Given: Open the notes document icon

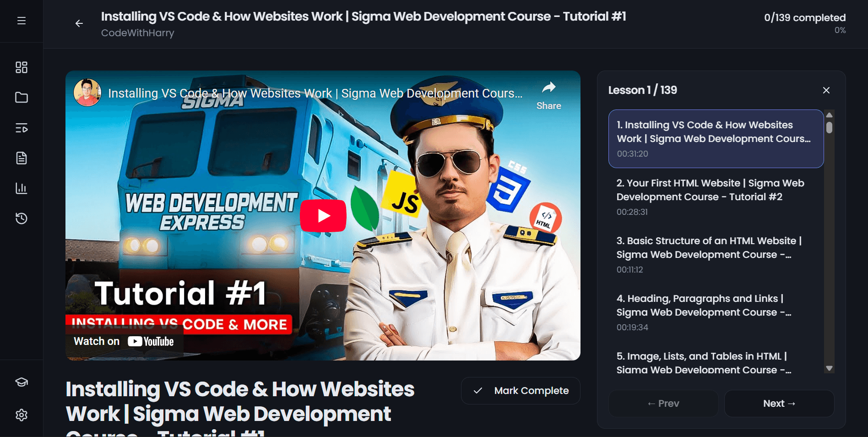Looking at the screenshot, I should point(22,158).
